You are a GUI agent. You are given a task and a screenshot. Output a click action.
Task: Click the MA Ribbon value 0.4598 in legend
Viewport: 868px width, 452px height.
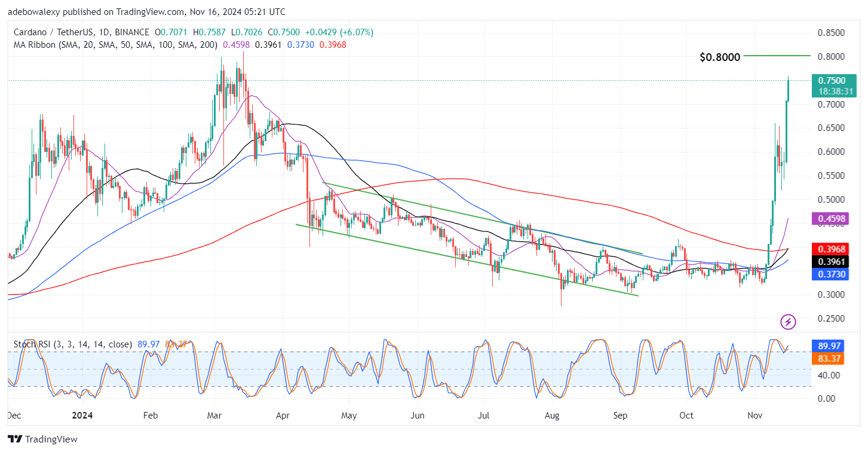pyautogui.click(x=237, y=44)
